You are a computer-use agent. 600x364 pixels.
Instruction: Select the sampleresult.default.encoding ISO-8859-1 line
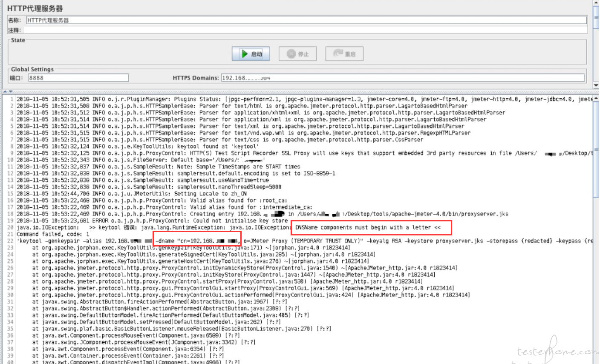pos(176,173)
